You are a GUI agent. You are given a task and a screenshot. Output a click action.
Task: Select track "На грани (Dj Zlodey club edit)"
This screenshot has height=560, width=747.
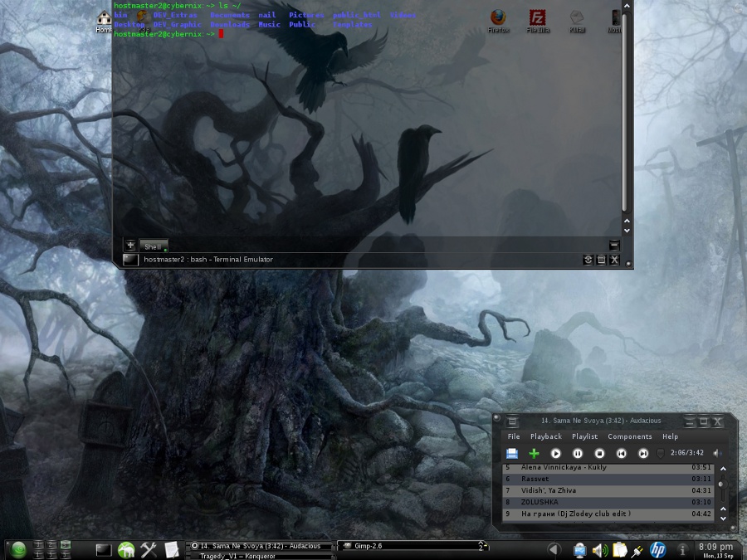(x=608, y=514)
